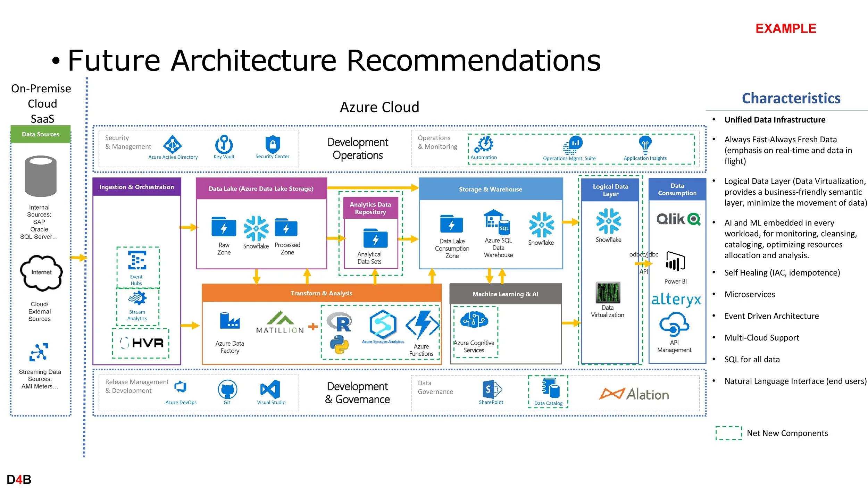Click the Visual Studio icon

pyautogui.click(x=271, y=389)
